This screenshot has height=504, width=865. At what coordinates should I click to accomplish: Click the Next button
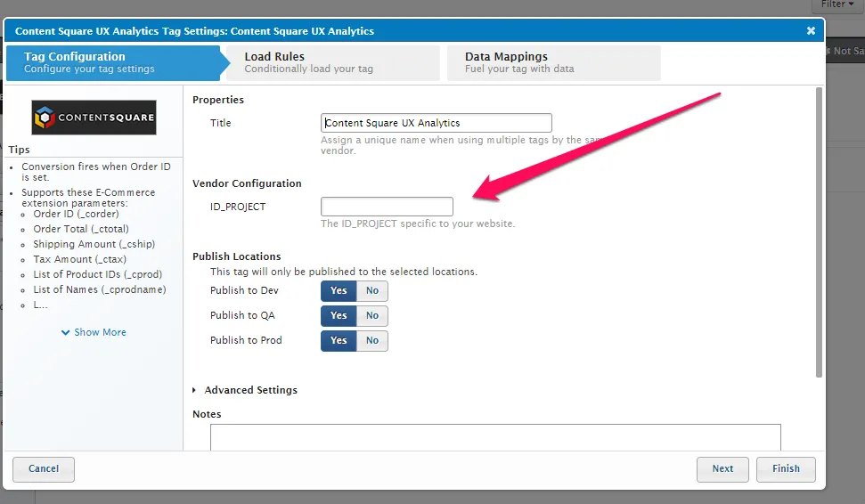tap(722, 469)
